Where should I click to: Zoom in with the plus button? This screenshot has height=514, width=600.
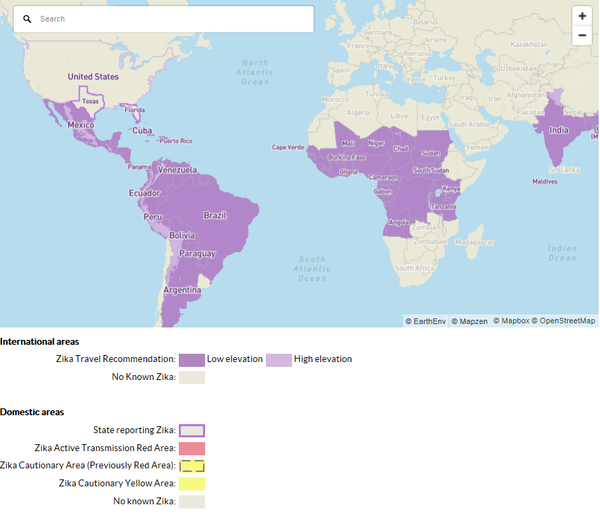tap(582, 16)
